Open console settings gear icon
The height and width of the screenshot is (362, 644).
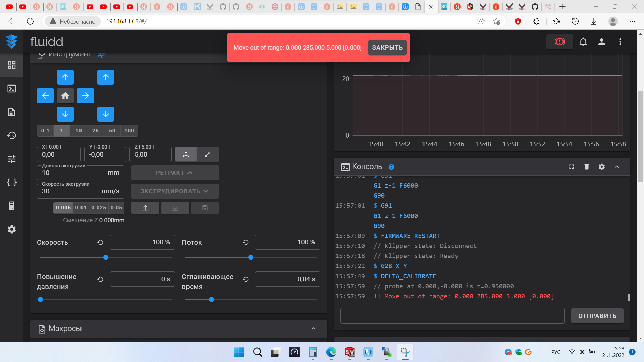[602, 167]
